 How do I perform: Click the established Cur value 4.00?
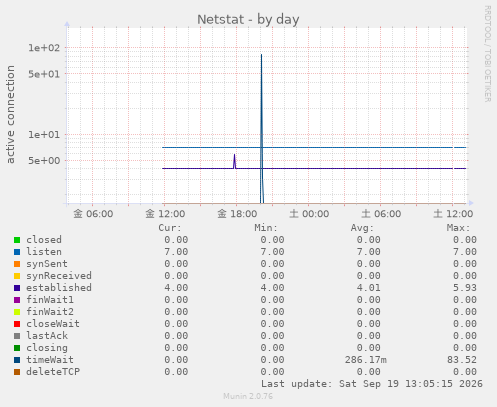176,288
